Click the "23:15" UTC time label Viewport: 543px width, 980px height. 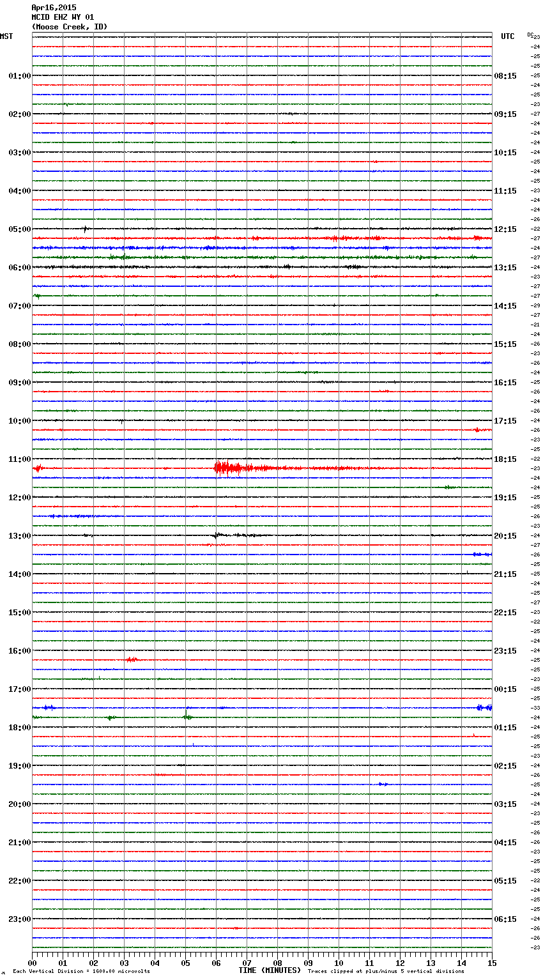tap(505, 651)
